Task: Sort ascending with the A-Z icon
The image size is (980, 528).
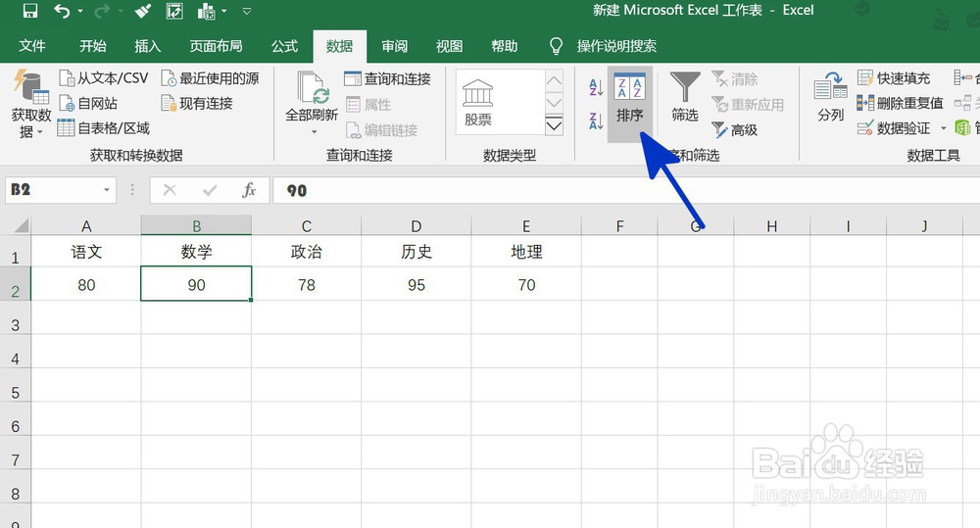Action: pyautogui.click(x=596, y=87)
